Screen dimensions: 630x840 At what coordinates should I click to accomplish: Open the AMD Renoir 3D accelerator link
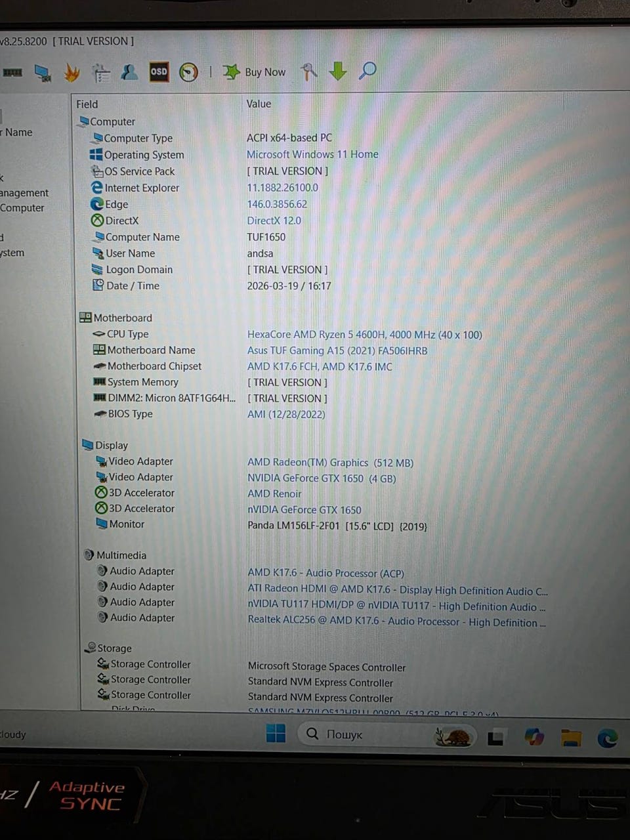pos(274,493)
